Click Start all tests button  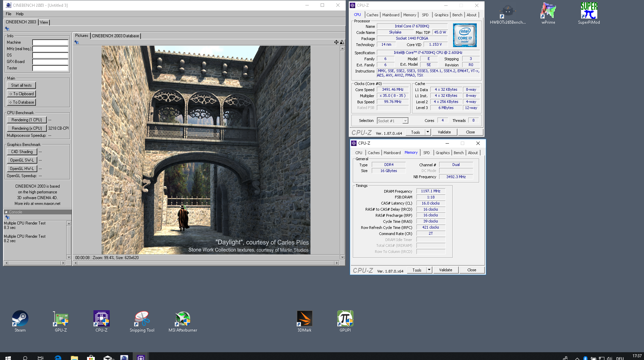pyautogui.click(x=21, y=85)
